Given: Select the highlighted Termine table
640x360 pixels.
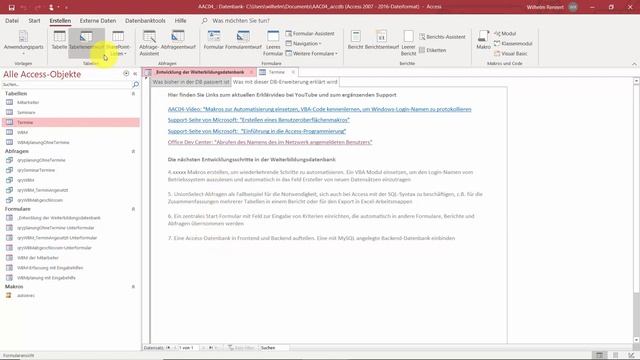Looking at the screenshot, I should 71,122.
